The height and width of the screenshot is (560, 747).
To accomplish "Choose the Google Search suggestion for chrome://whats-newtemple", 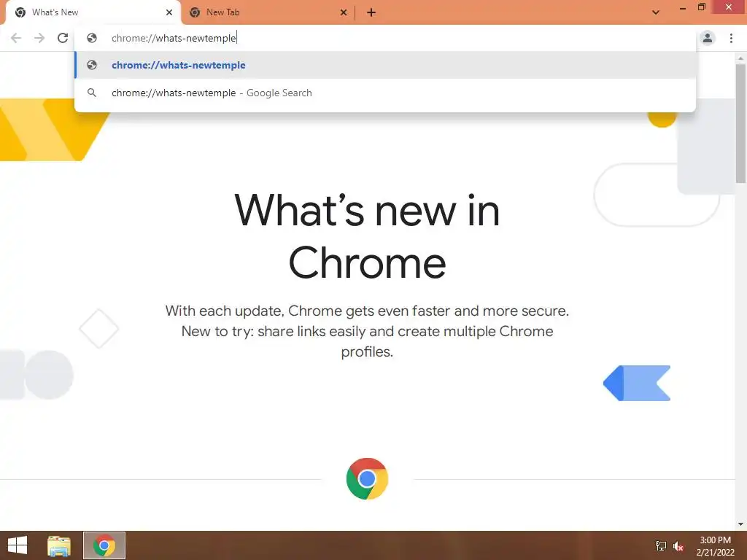I will click(x=385, y=93).
